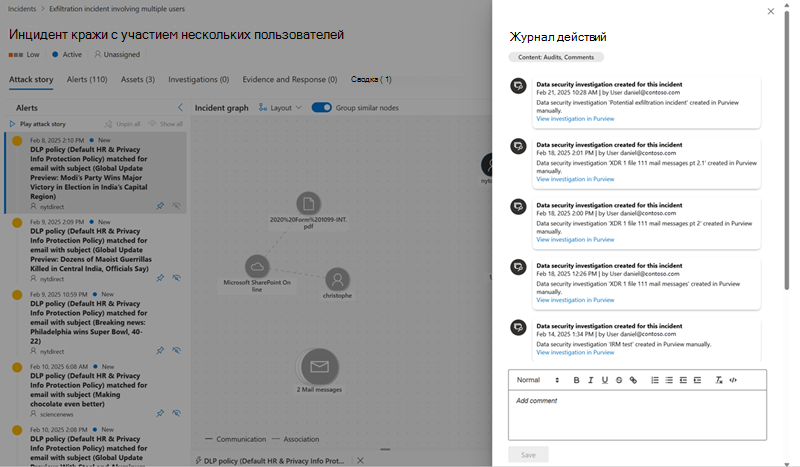Open Purview link for Feb 18 2:00 PM entry
This screenshot has height=467, width=800.
coord(575,240)
